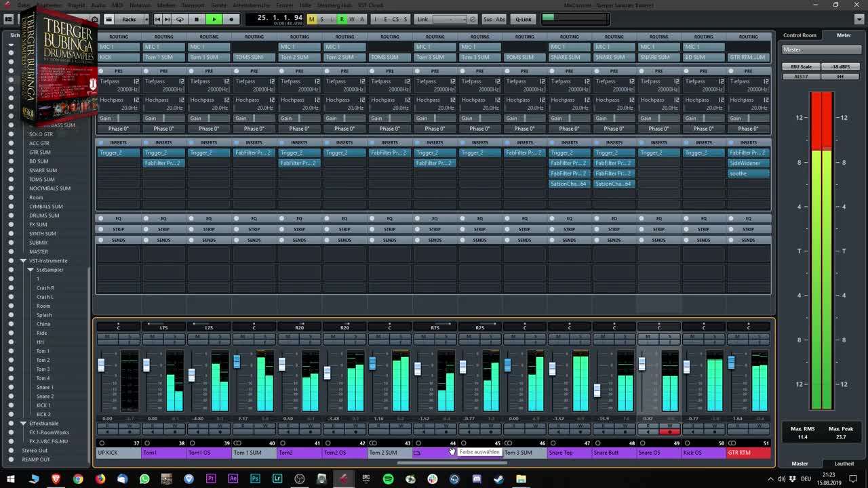Collapse the Effektkanäle tree folder
This screenshot has width=868, height=488.
point(23,423)
